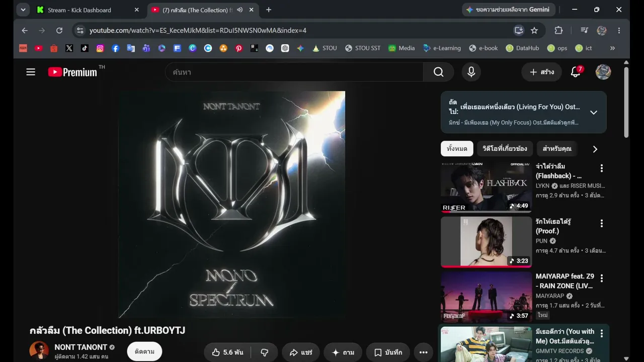
Task: Open the STOU SST bookmark
Action: [363, 48]
